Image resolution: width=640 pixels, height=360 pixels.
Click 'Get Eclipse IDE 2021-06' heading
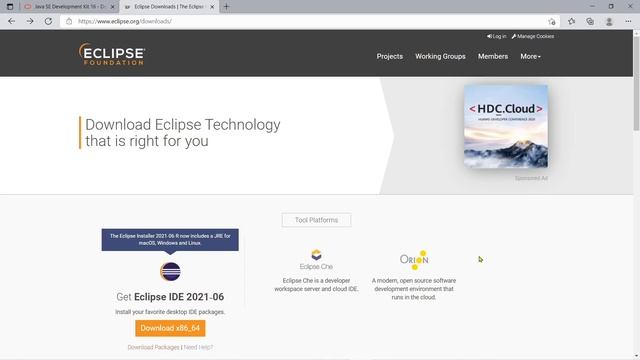170,297
